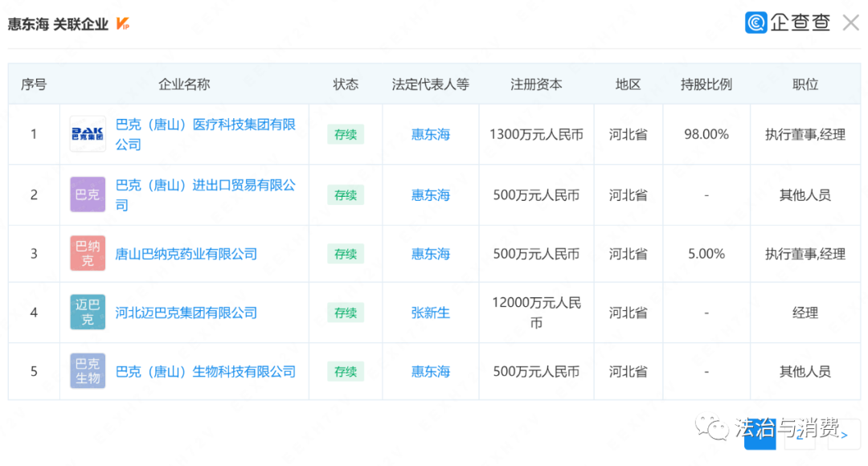Click the red 巴纳克 logo in row 3
The height and width of the screenshot is (466, 868).
88,254
